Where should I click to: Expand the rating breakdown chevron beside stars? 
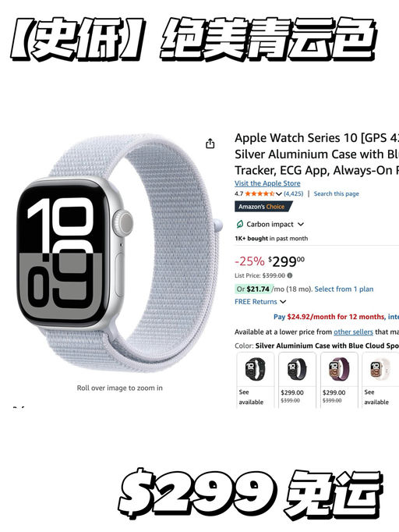[279, 194]
